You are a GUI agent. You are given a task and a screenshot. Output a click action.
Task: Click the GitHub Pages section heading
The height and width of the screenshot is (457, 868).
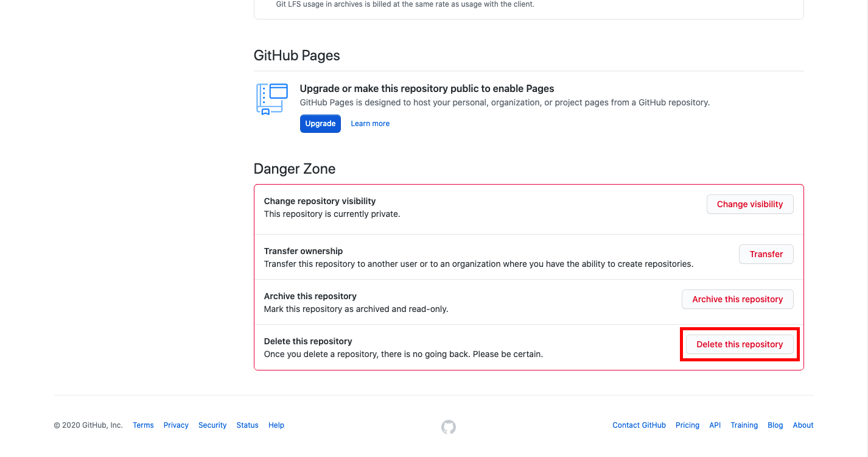[x=297, y=55]
